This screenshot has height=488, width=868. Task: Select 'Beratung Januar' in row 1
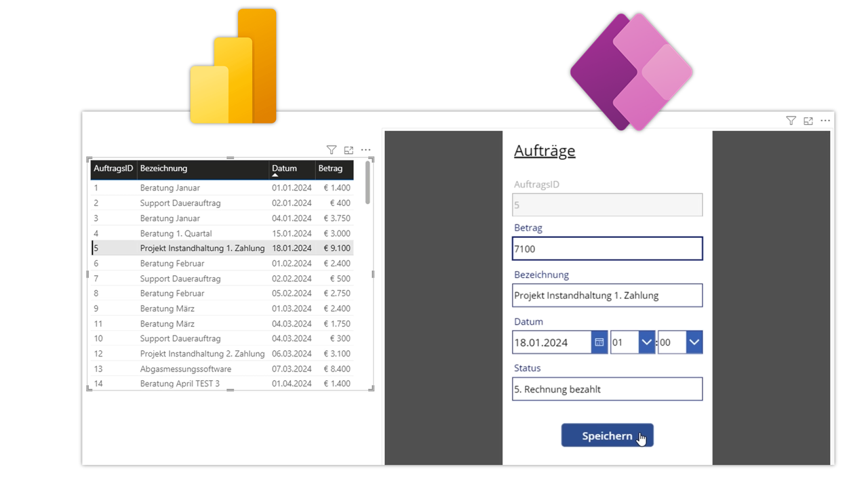click(170, 188)
